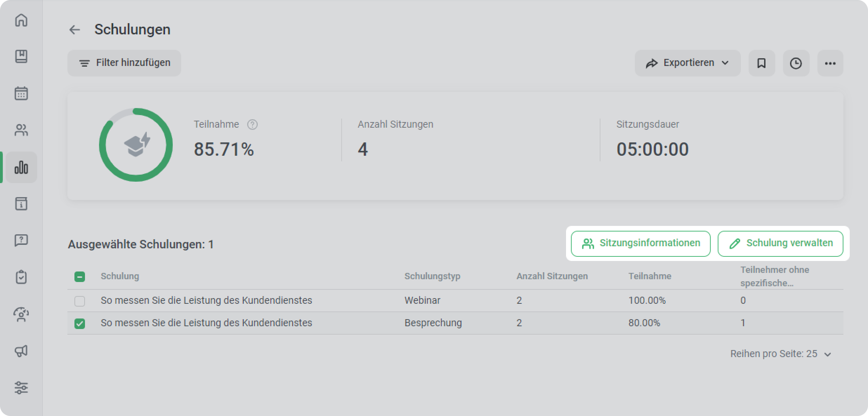Click the Teilnehmer ohne spezifische column header
The height and width of the screenshot is (416, 868).
click(775, 276)
